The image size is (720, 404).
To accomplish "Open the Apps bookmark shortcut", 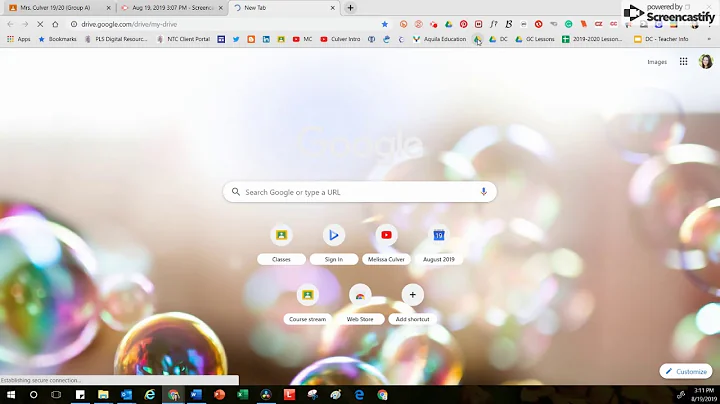I will tap(19, 39).
